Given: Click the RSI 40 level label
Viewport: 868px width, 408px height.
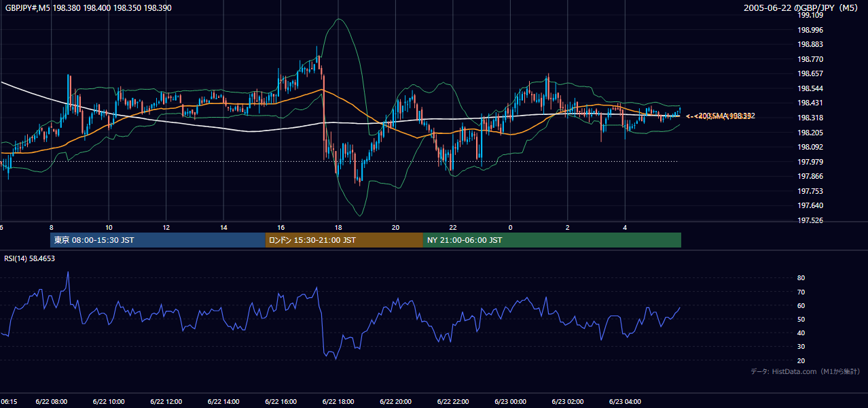Looking at the screenshot, I should pos(801,333).
